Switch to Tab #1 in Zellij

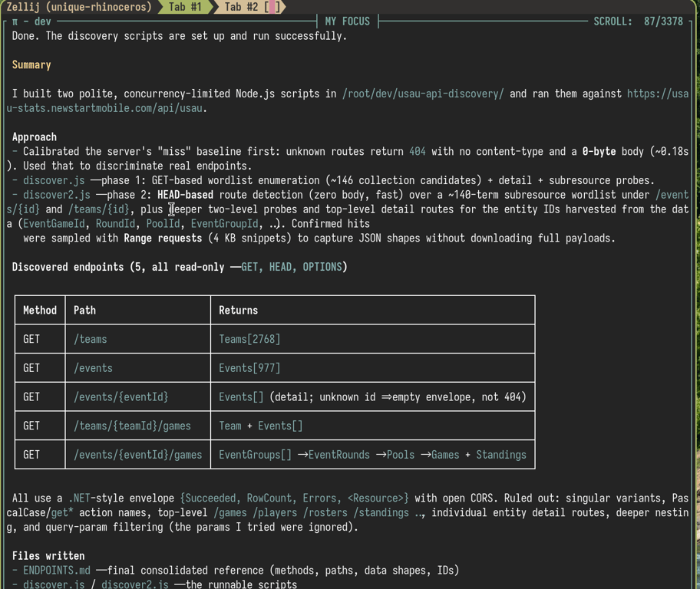185,7
